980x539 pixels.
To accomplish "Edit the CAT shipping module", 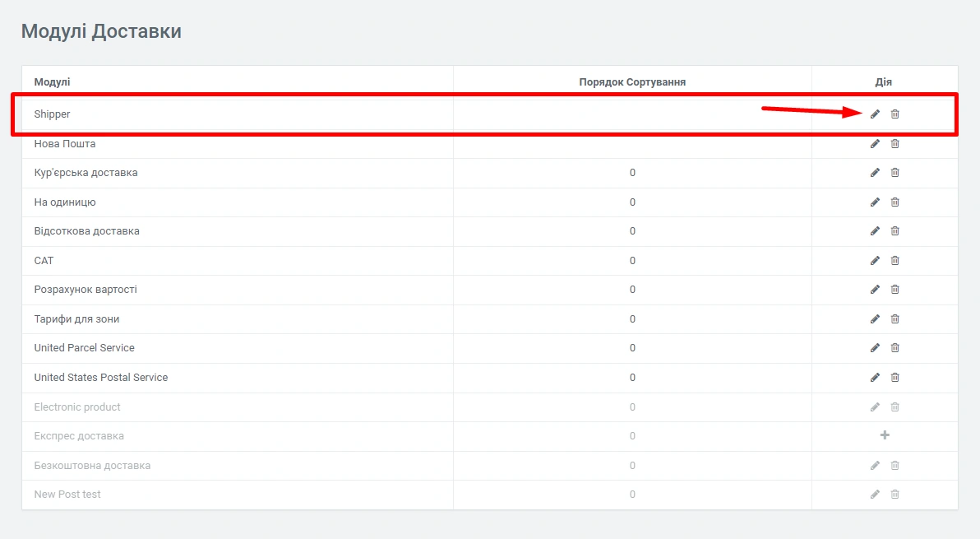I will point(875,261).
